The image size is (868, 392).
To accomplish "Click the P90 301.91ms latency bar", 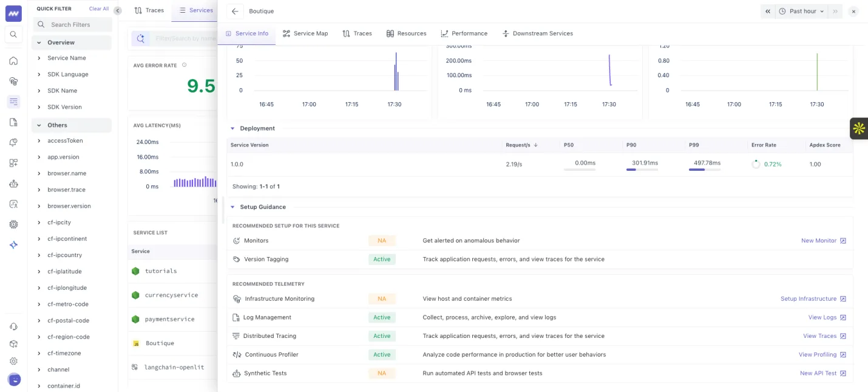I will click(x=642, y=170).
